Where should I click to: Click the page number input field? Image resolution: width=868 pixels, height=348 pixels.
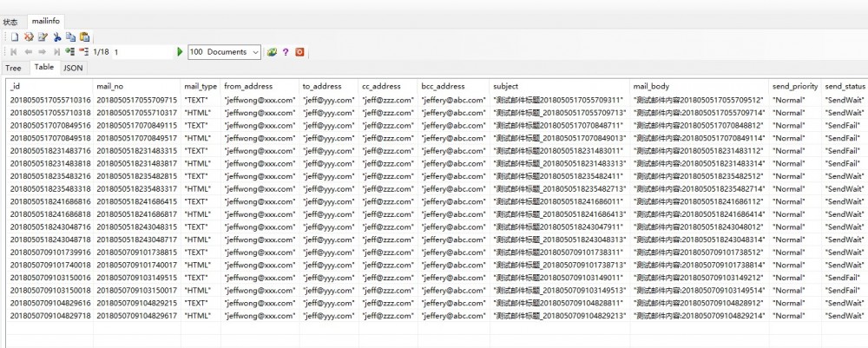(x=142, y=52)
